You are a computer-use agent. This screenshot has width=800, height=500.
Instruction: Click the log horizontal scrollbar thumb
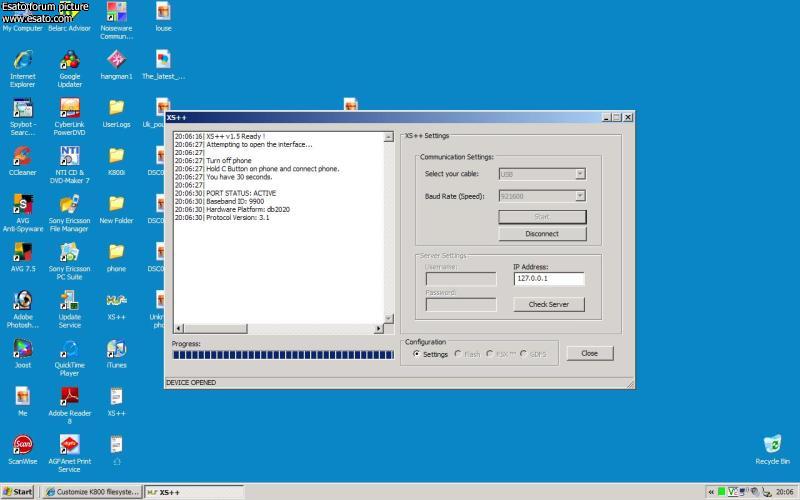click(215, 329)
